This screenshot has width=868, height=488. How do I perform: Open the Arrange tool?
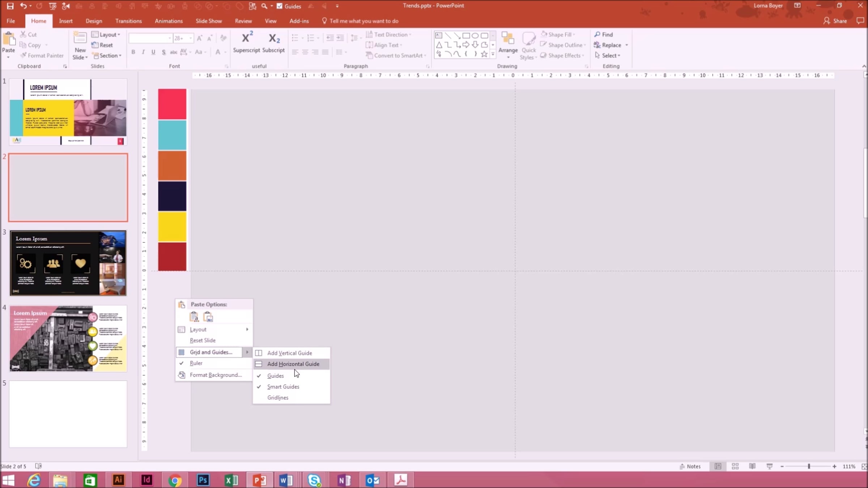pos(508,45)
